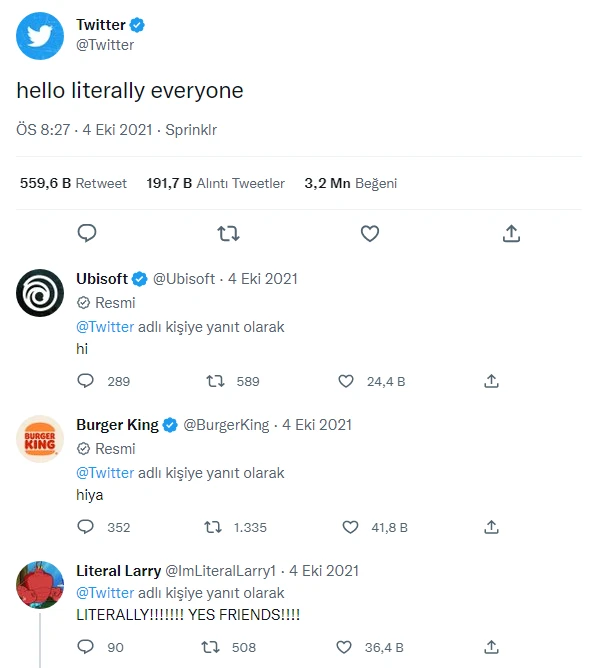The height and width of the screenshot is (668, 598).
Task: Like the main Twitter tweet
Action: coord(370,233)
